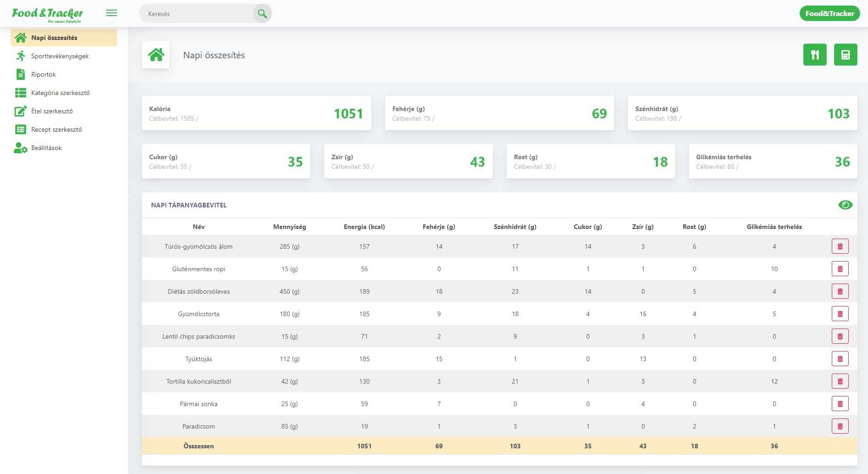Select the Túrós-gyümölcsös álom name cell

point(199,246)
